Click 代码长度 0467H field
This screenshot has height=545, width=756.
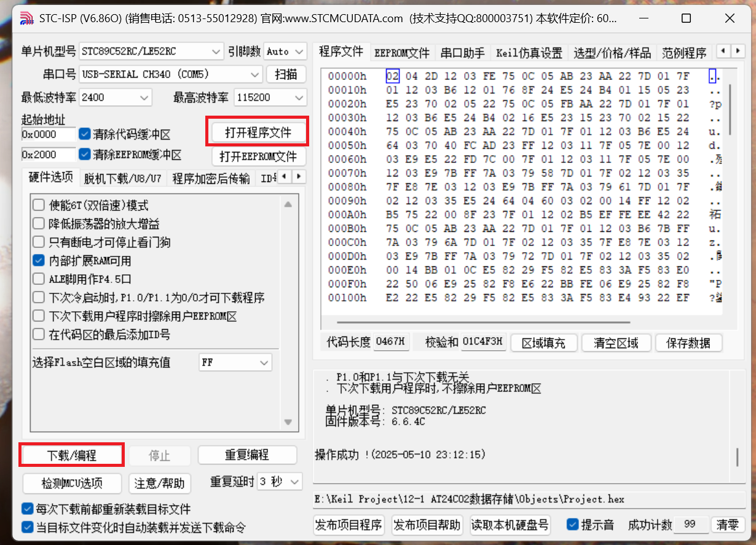click(392, 342)
